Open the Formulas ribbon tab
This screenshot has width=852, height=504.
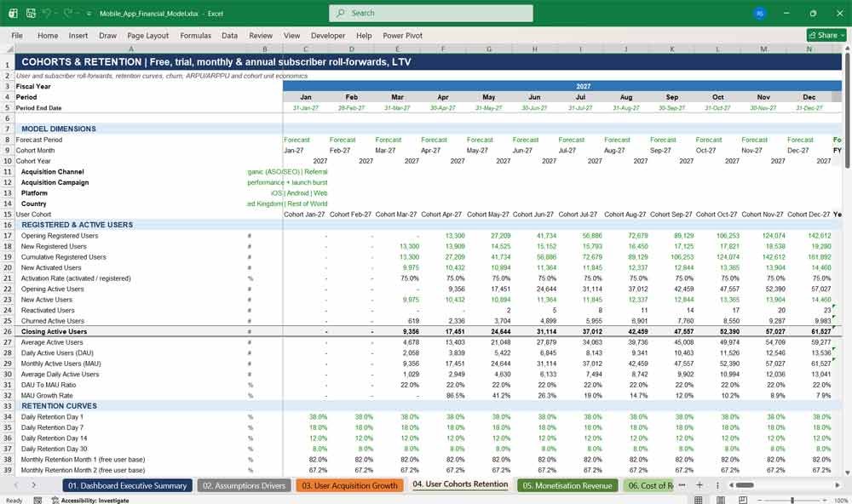click(196, 35)
